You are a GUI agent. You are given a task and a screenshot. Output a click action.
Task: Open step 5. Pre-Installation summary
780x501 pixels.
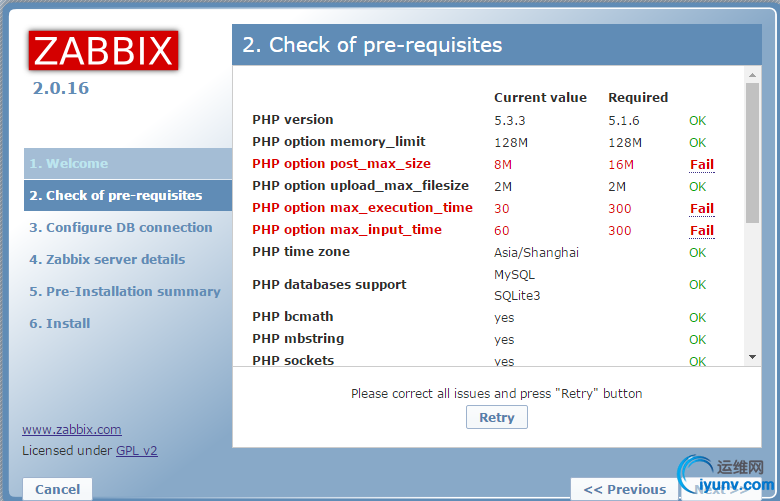tap(125, 291)
